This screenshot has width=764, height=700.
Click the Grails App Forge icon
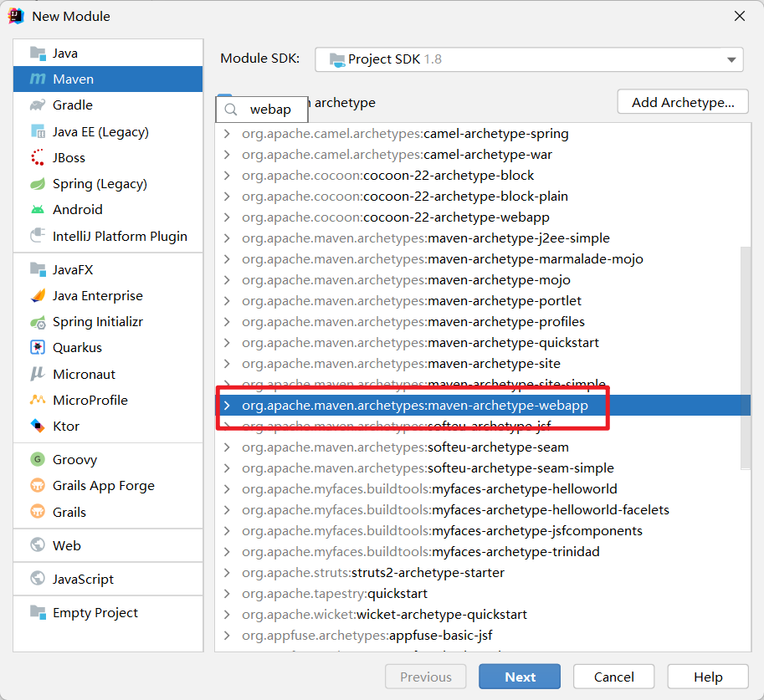point(38,485)
